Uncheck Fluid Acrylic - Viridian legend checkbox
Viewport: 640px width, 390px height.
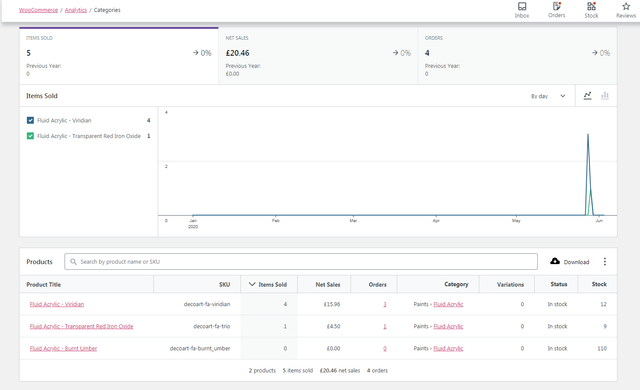click(30, 120)
